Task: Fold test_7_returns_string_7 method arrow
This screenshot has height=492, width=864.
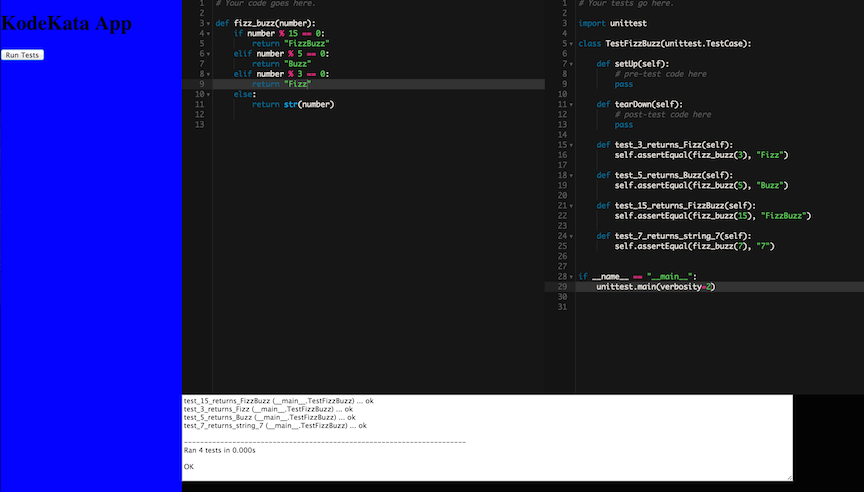Action: pos(571,236)
